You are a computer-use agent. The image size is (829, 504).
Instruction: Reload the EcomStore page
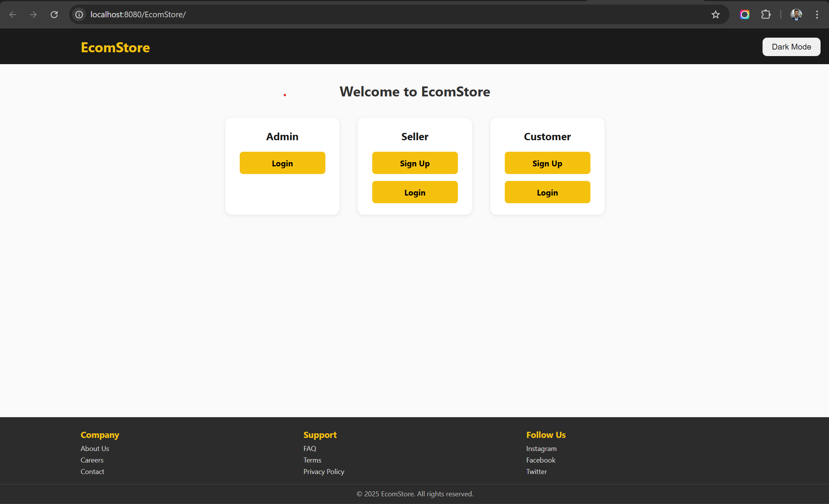click(x=54, y=14)
